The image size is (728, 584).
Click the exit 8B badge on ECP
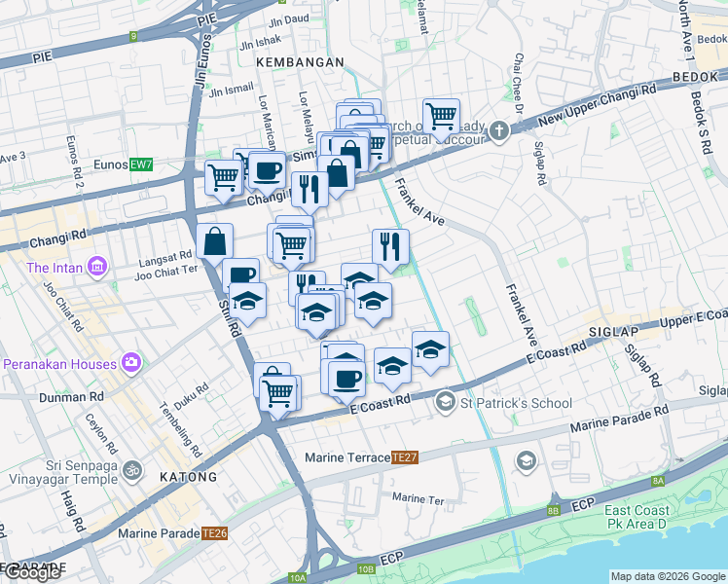pyautogui.click(x=553, y=511)
